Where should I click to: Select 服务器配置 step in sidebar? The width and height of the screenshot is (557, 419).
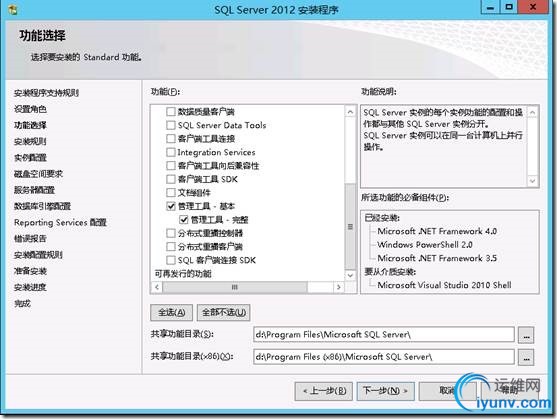34,190
